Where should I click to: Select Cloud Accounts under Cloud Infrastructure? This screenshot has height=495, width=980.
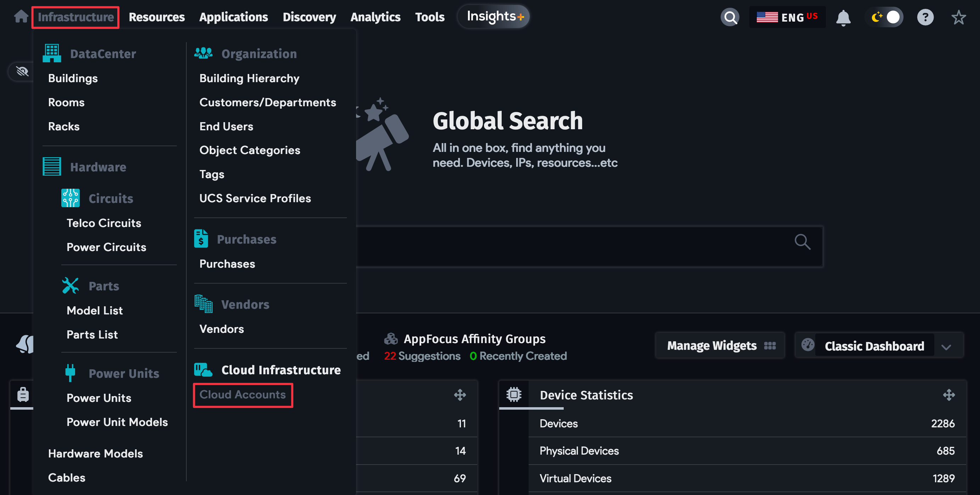[243, 395]
